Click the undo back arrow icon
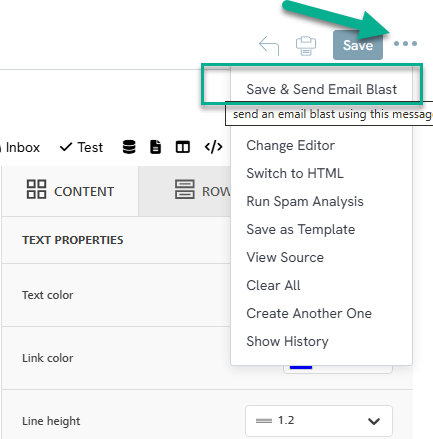 (269, 45)
